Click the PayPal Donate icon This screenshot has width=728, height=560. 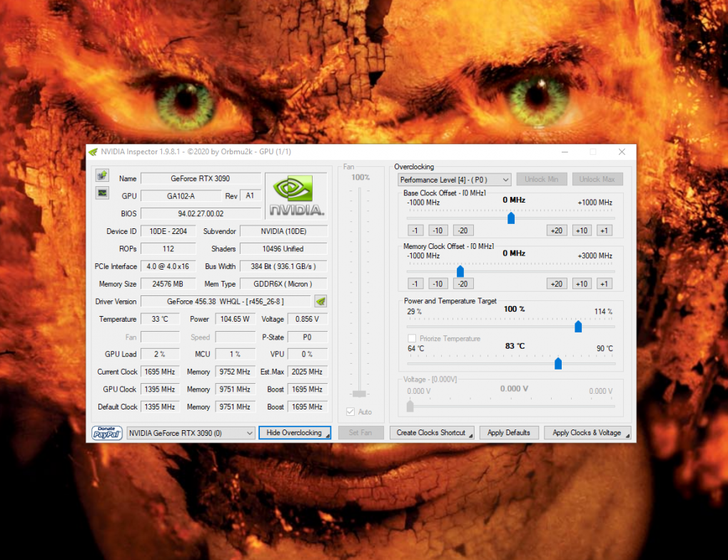coord(107,433)
